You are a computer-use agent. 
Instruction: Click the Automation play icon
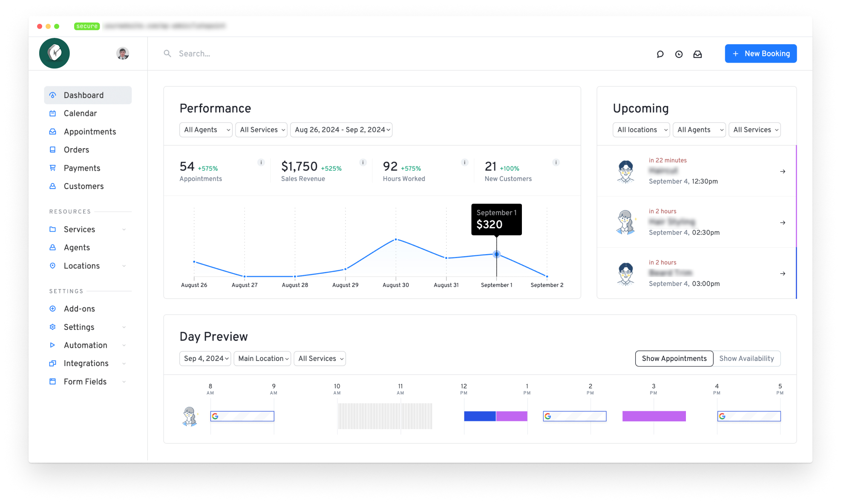click(x=53, y=345)
